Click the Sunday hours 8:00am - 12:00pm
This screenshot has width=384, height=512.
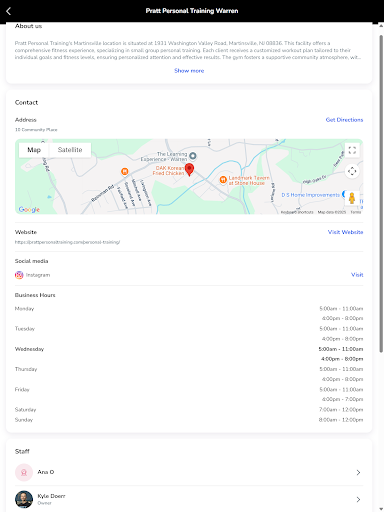coord(341,420)
